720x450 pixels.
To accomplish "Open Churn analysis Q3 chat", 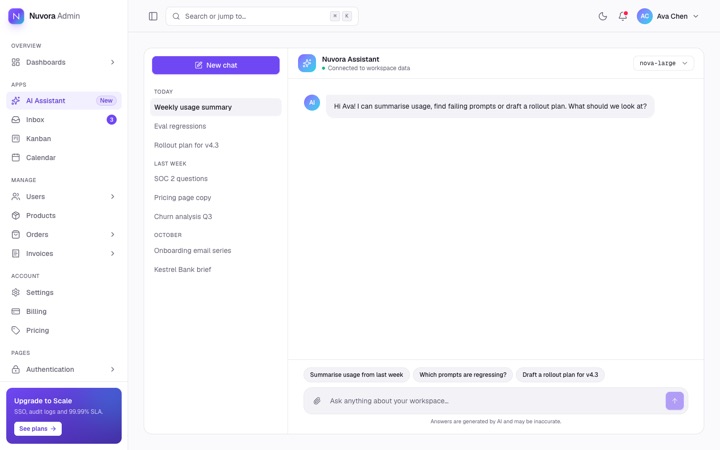I will [x=216, y=216].
